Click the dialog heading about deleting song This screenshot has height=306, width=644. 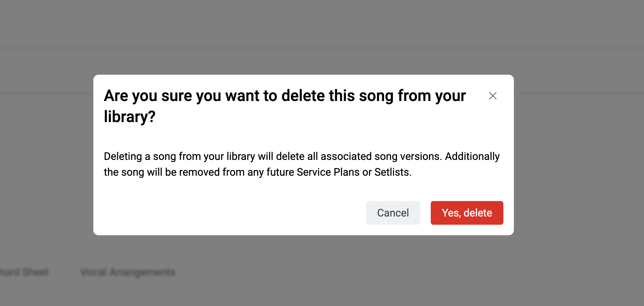tap(285, 106)
